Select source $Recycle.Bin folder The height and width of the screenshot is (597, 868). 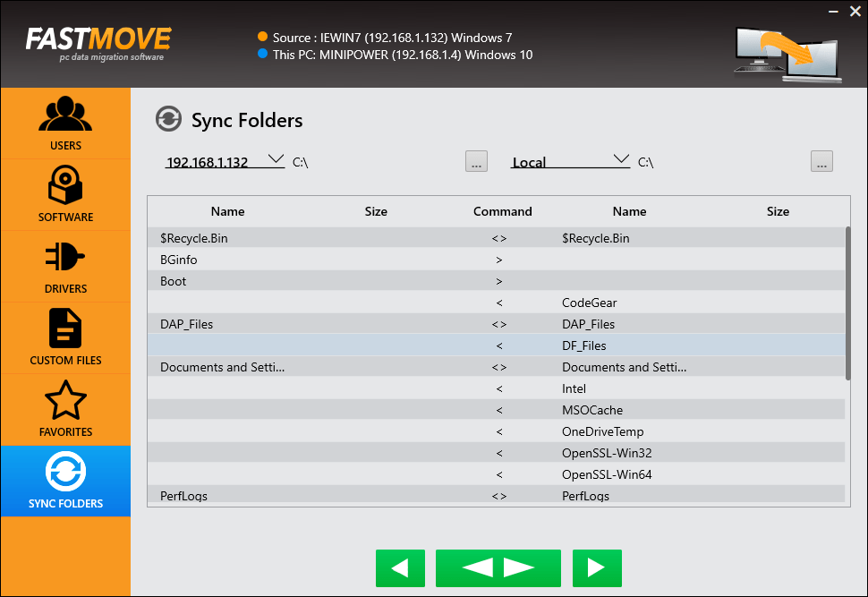click(194, 238)
